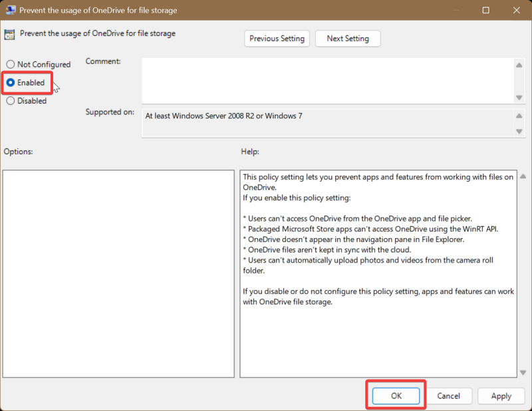The height and width of the screenshot is (411, 532).
Task: Click the empty Options pane
Action: 118,273
